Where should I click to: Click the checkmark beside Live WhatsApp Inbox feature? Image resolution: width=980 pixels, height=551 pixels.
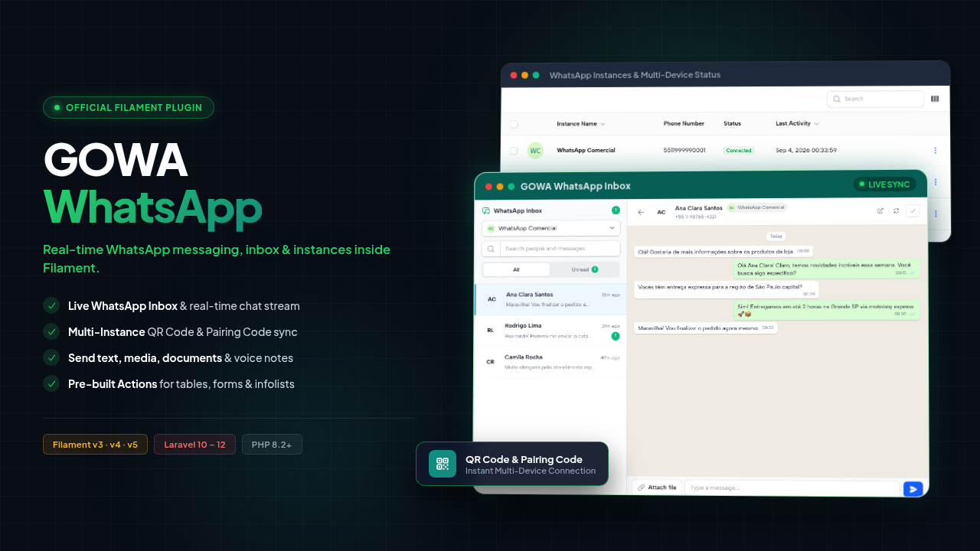(x=51, y=305)
